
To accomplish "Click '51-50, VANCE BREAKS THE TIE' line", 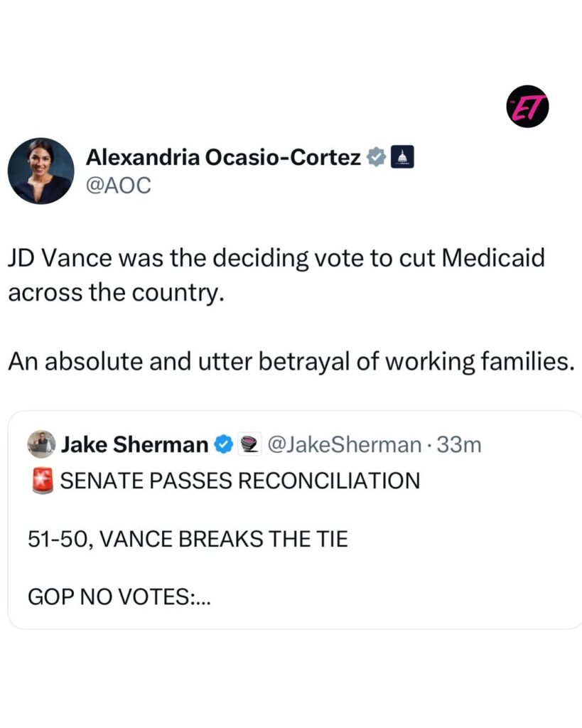I will [x=188, y=540].
